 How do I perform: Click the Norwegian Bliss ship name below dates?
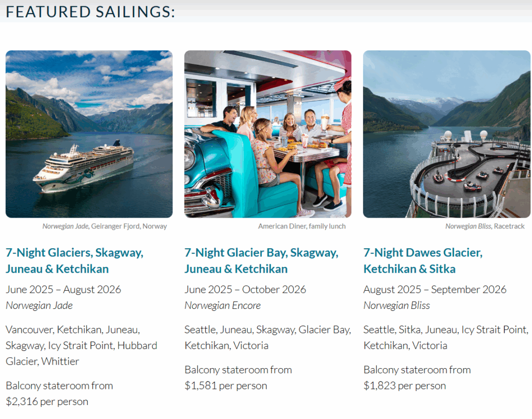pos(396,305)
